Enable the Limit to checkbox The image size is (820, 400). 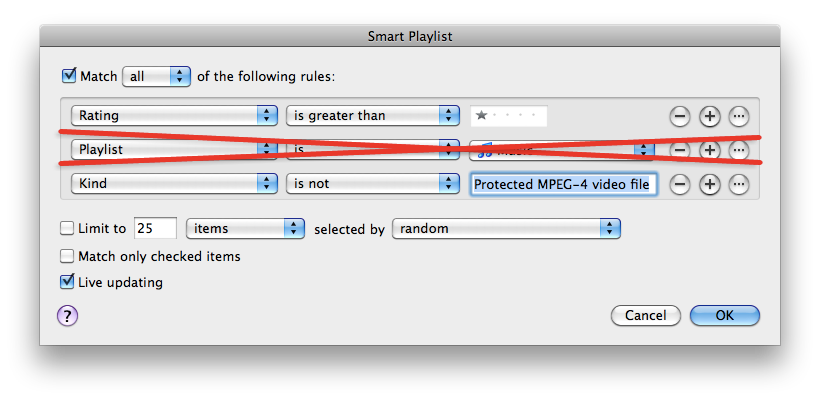(x=67, y=228)
